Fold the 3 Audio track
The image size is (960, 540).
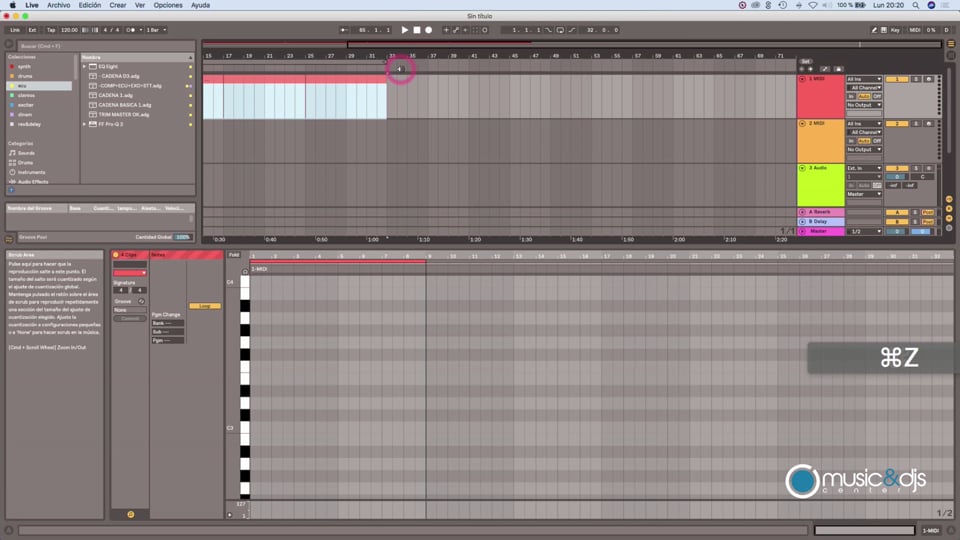coord(802,168)
